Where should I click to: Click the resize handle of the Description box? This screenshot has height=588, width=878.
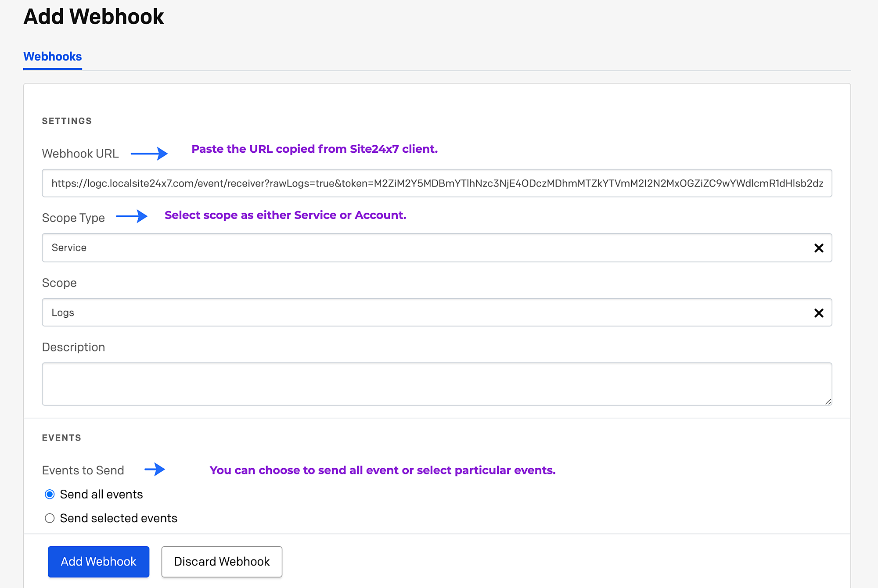829,402
